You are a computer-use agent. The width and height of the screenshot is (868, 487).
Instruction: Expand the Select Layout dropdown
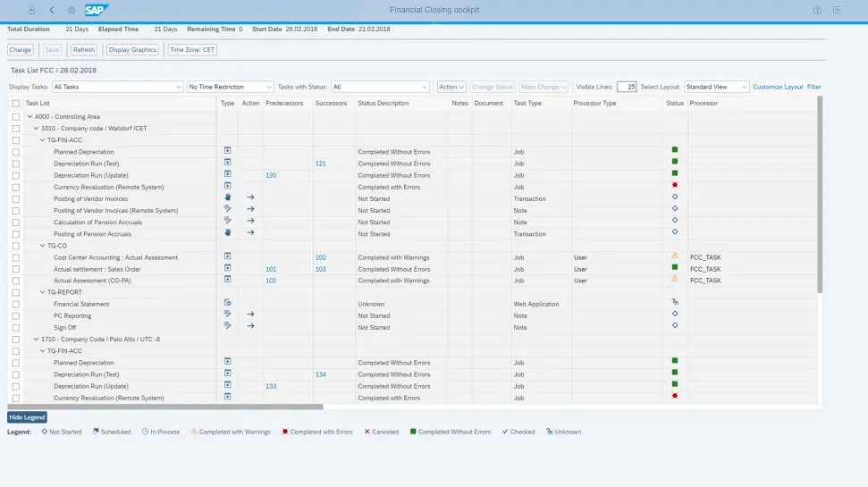pyautogui.click(x=717, y=87)
